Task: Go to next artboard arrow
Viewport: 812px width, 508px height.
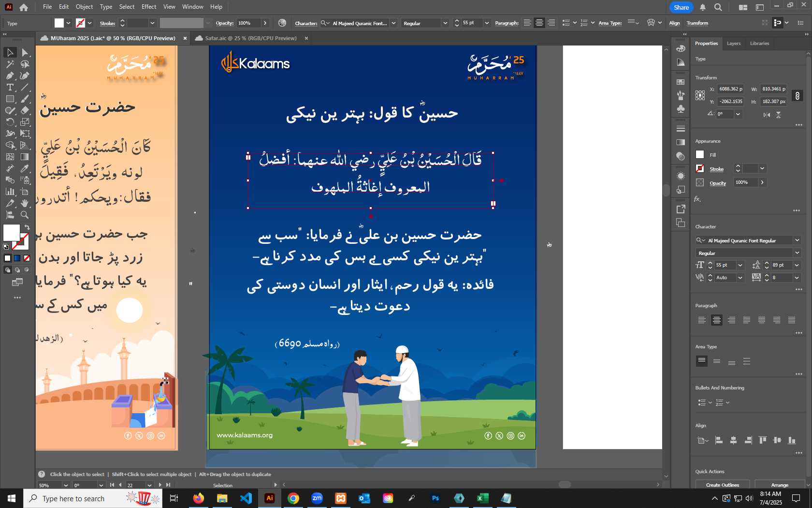Action: point(160,485)
